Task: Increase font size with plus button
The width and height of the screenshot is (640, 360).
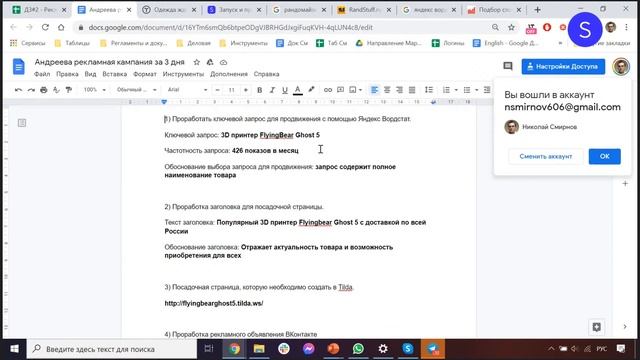Action: [246, 90]
